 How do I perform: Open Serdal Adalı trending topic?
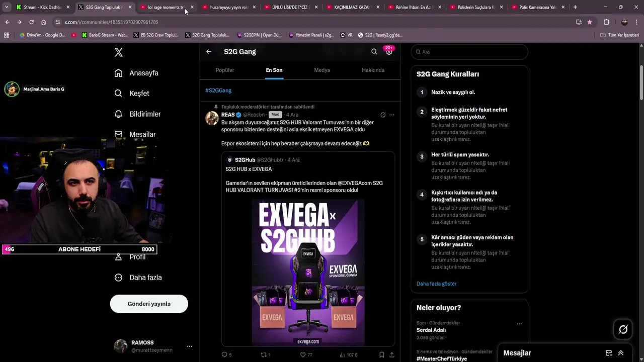pyautogui.click(x=431, y=330)
